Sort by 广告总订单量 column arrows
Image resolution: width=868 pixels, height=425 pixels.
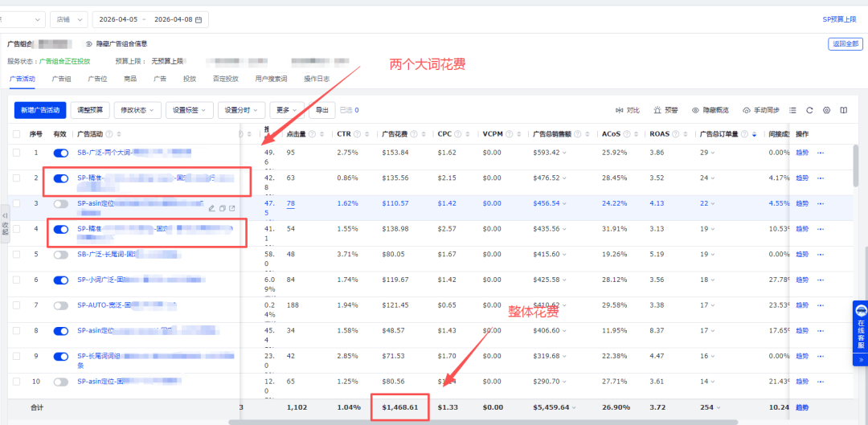[755, 134]
